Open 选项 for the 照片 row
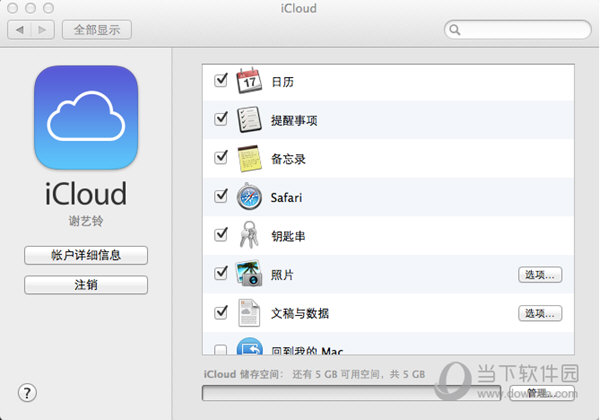 pyautogui.click(x=540, y=275)
